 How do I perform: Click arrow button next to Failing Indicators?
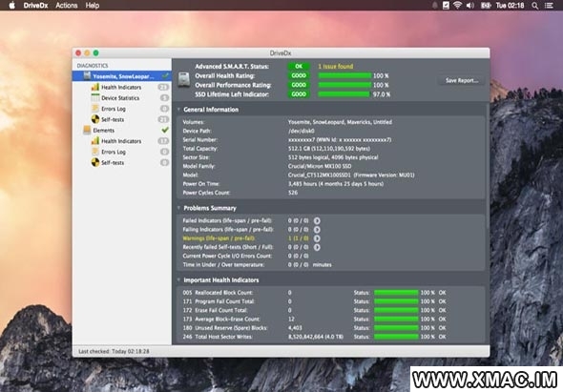tap(317, 230)
